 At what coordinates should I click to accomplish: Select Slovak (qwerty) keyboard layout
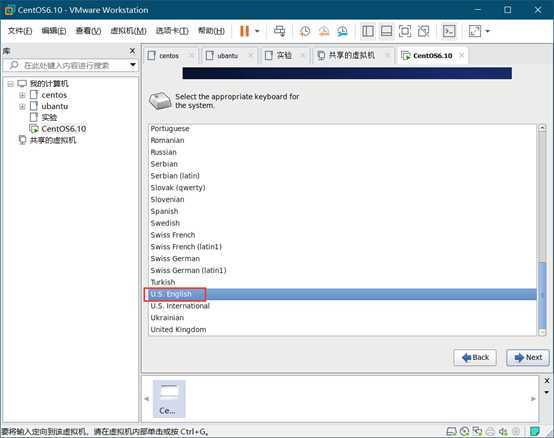pyautogui.click(x=342, y=188)
